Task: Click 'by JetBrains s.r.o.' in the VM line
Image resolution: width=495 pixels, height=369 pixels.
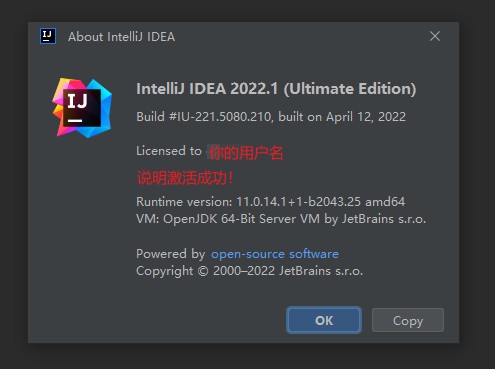Action: tap(375, 219)
